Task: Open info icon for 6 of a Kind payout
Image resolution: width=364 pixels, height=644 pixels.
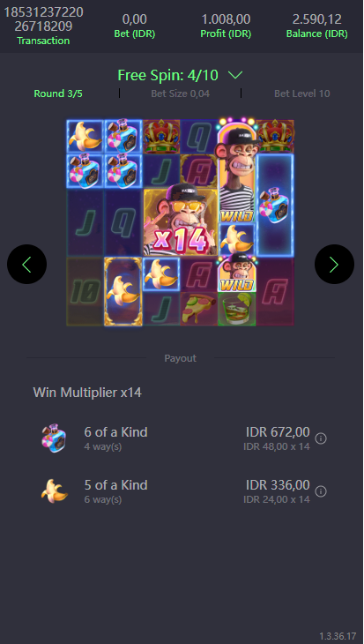Action: pos(321,438)
